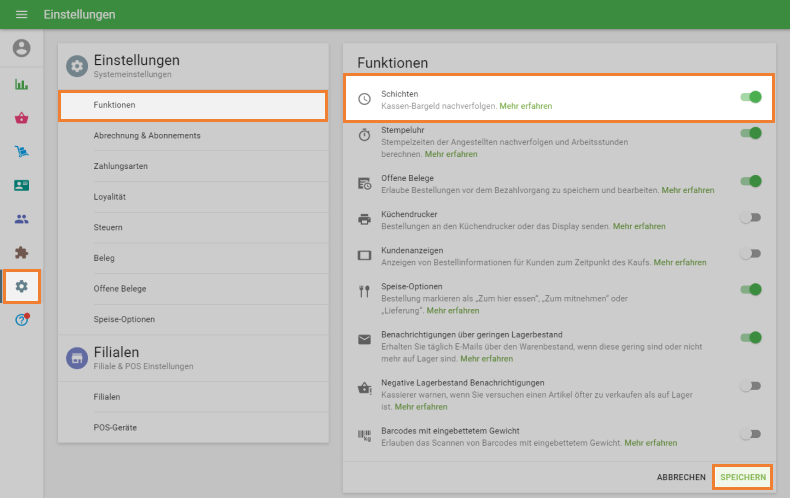Image resolution: width=790 pixels, height=498 pixels.
Task: Open the help question mark icon
Action: tap(21, 320)
